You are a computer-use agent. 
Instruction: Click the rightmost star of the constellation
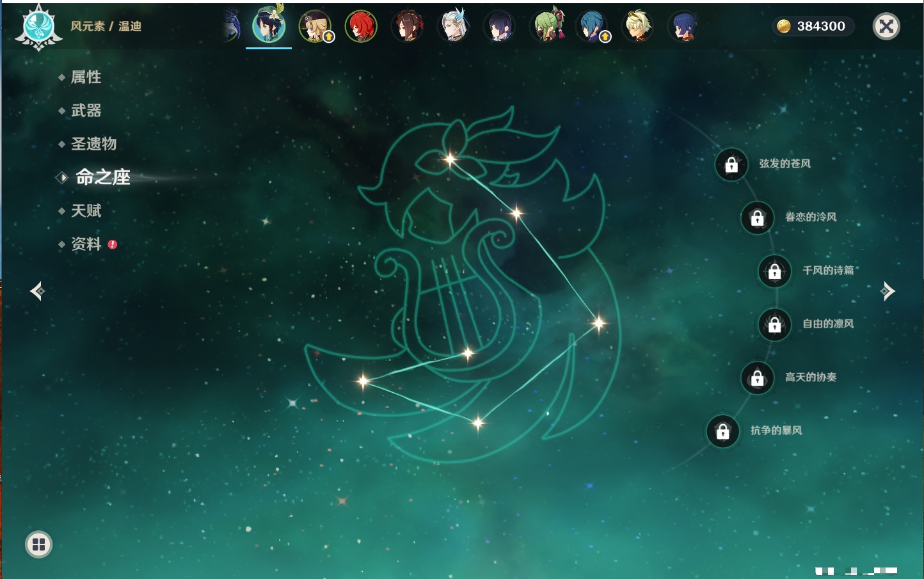click(x=599, y=323)
